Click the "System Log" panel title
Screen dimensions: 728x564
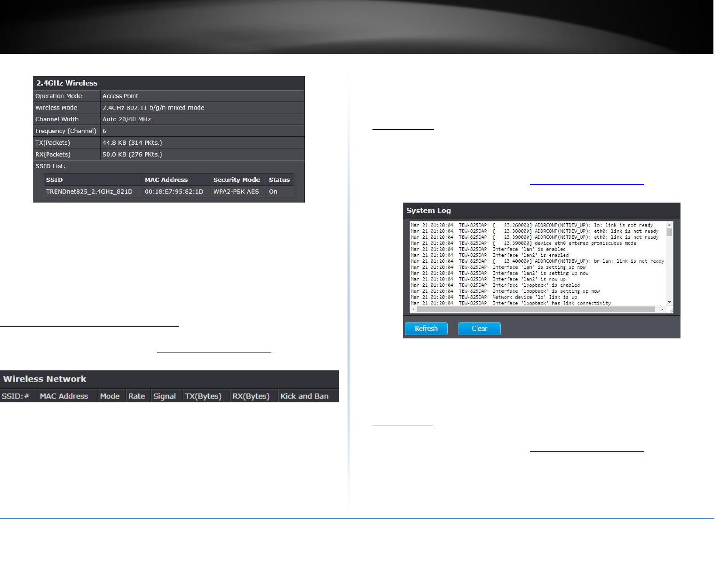428,211
